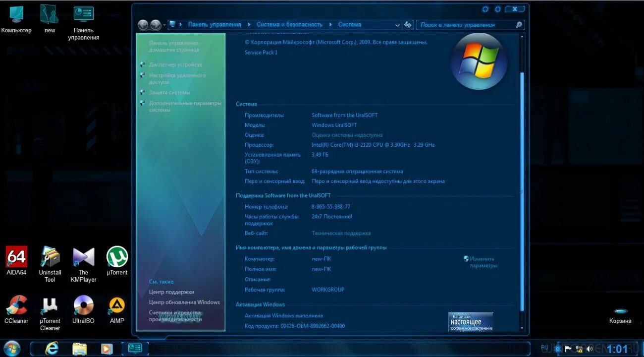
Task: Open the volume speaker tray icon
Action: point(590,349)
